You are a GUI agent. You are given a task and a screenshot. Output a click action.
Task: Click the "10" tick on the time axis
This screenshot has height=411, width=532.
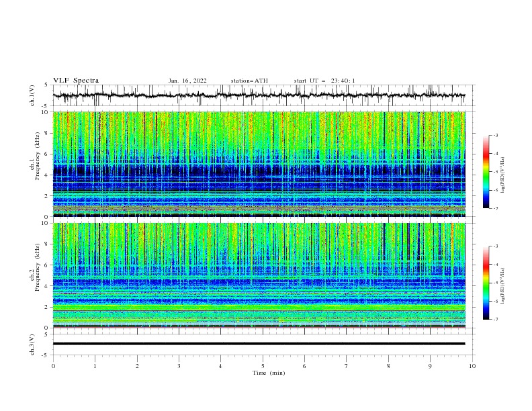[x=472, y=366]
